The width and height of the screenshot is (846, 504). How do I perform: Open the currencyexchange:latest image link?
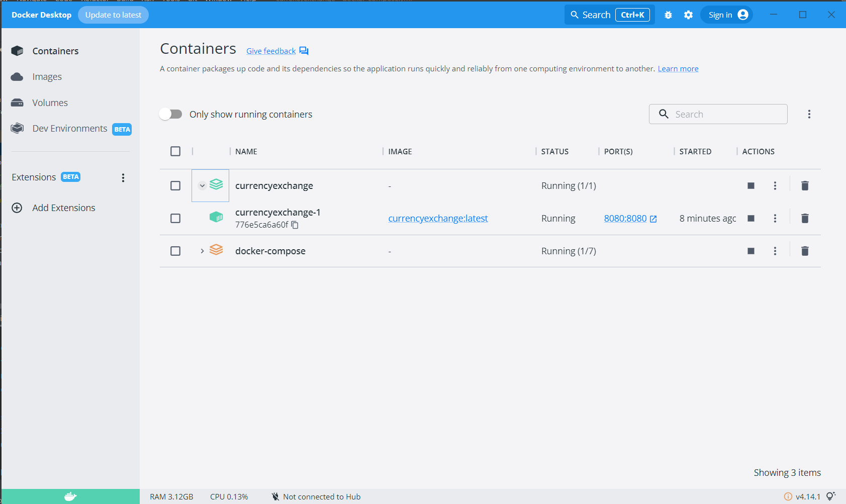(438, 219)
